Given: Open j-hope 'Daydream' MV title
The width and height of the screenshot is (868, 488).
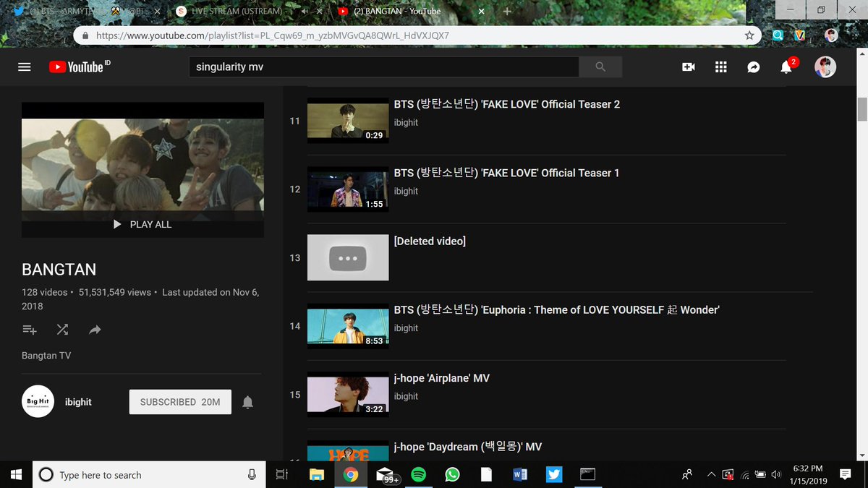Looking at the screenshot, I should (467, 447).
